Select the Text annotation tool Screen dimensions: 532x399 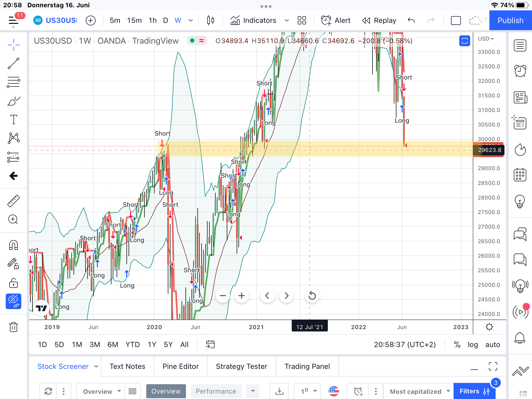point(14,119)
